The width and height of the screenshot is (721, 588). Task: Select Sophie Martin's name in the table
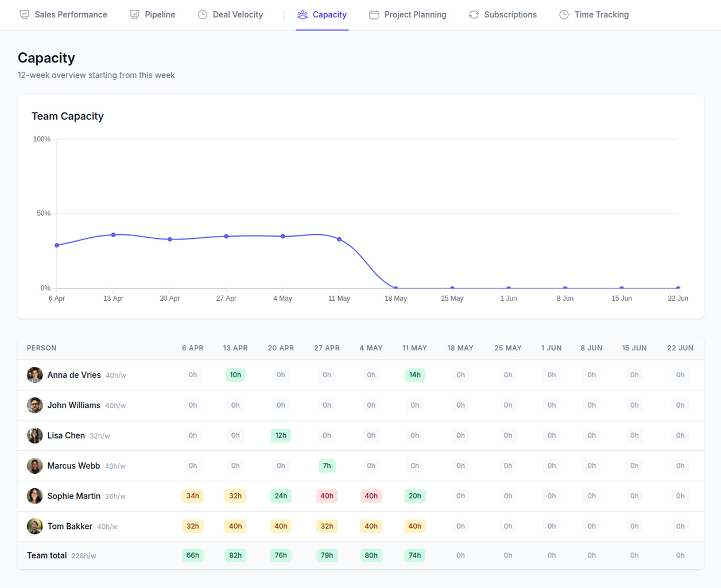73,496
